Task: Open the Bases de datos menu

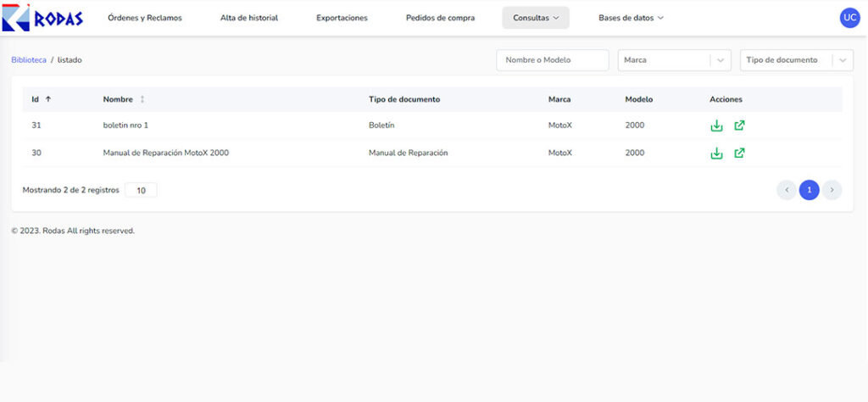Action: tap(631, 18)
